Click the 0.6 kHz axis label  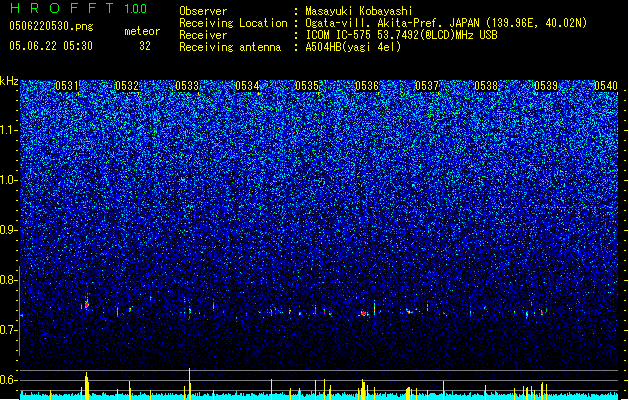click(8, 380)
